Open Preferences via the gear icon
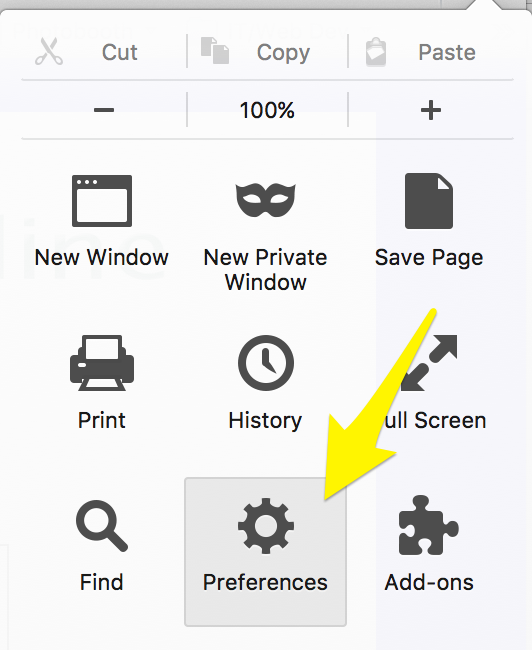Viewport: 532px width, 650px height. point(266,526)
